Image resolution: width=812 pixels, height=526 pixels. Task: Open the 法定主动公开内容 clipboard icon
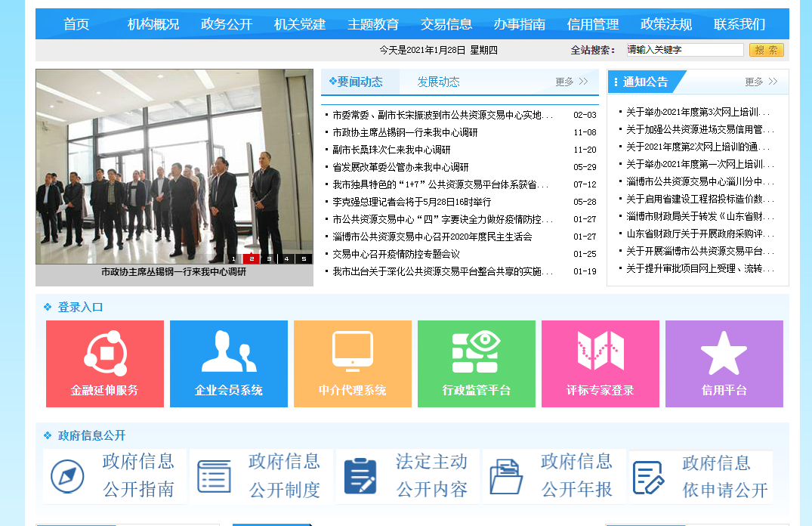point(360,476)
